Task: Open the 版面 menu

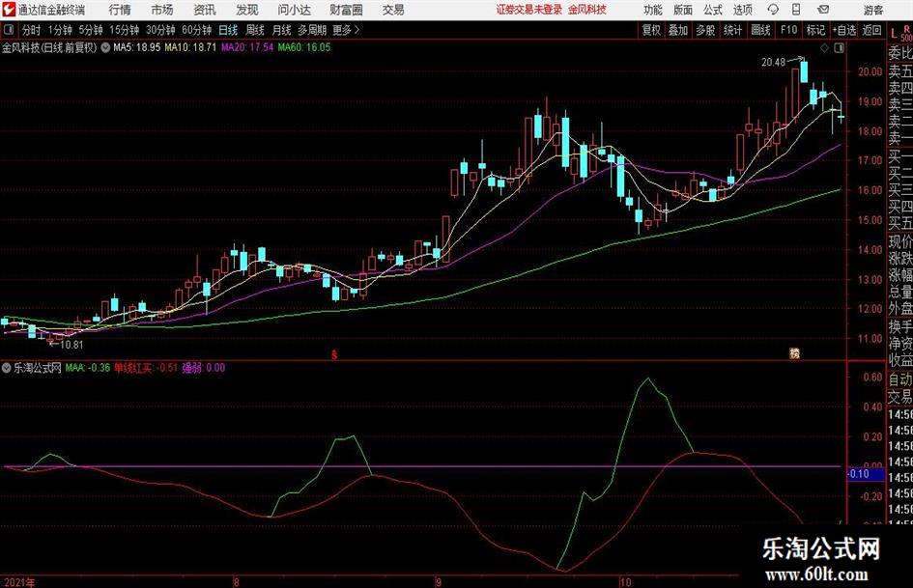Action: point(683,10)
